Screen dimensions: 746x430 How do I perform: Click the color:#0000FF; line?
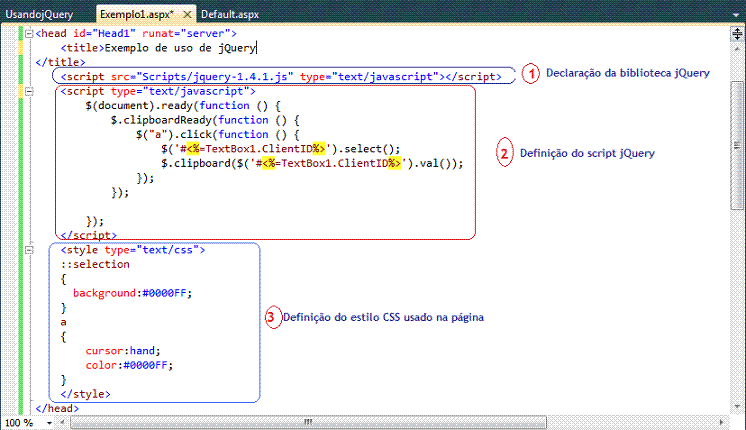[129, 365]
